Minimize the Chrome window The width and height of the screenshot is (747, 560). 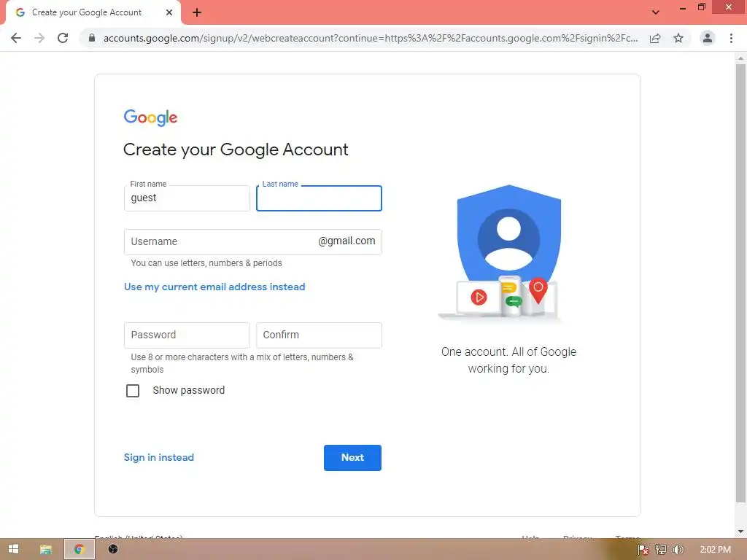point(683,8)
